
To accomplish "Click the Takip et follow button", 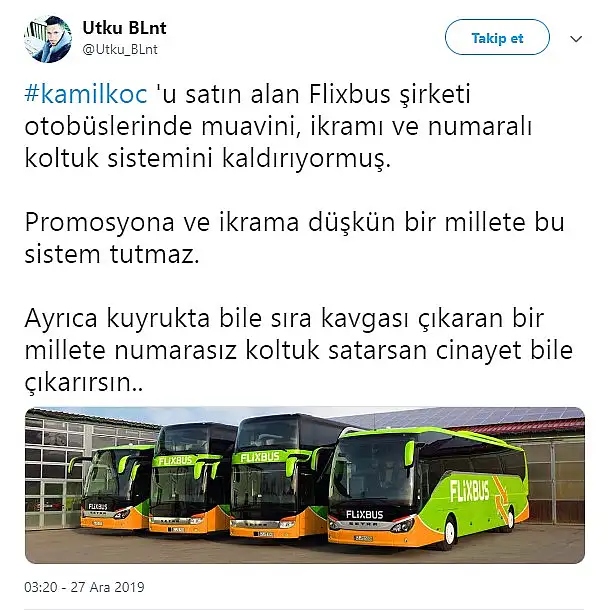I will (497, 37).
